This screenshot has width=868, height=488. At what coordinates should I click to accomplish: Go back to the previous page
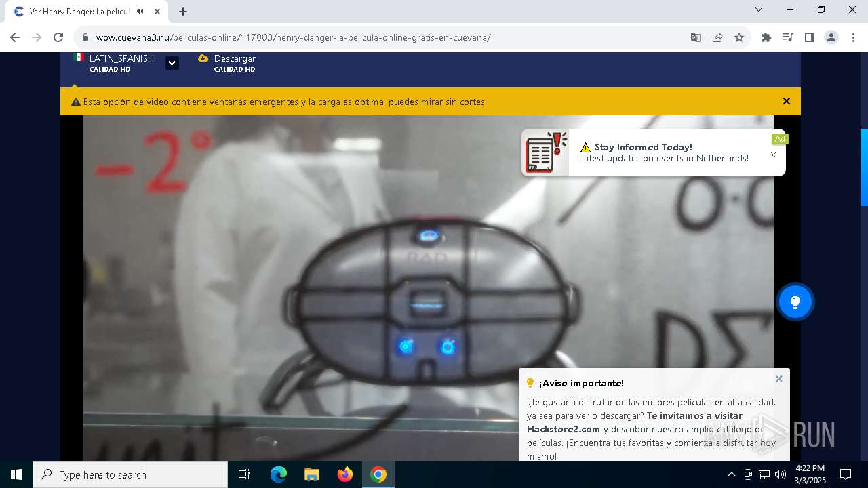[x=15, y=37]
